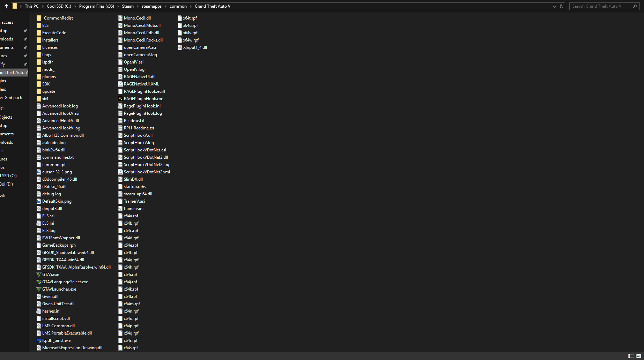The image size is (644, 360).
Task: Select the file SlimDX.dll
Action: point(133,179)
